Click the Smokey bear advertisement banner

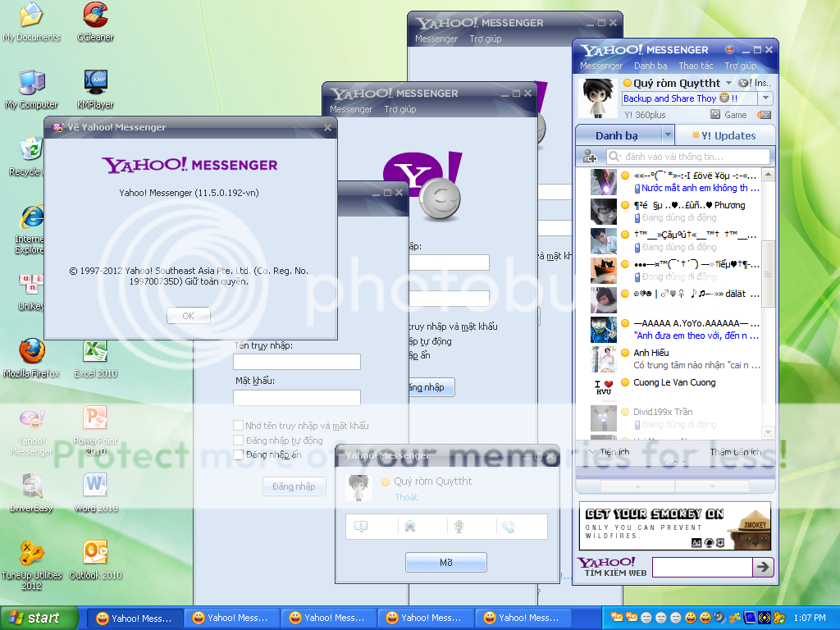click(x=675, y=526)
